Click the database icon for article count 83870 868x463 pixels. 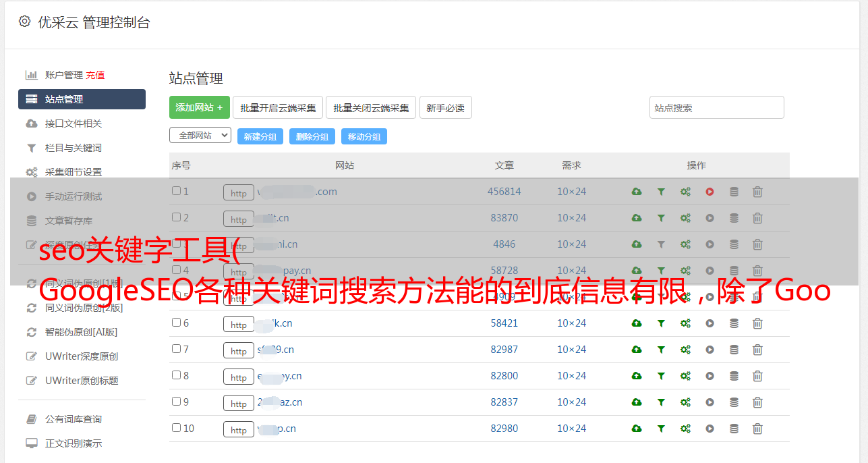(734, 218)
